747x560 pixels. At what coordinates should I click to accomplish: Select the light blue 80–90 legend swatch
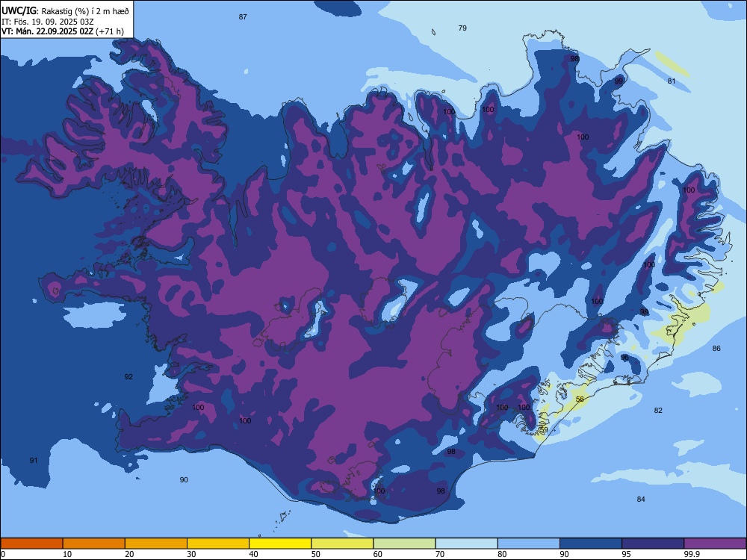point(529,544)
